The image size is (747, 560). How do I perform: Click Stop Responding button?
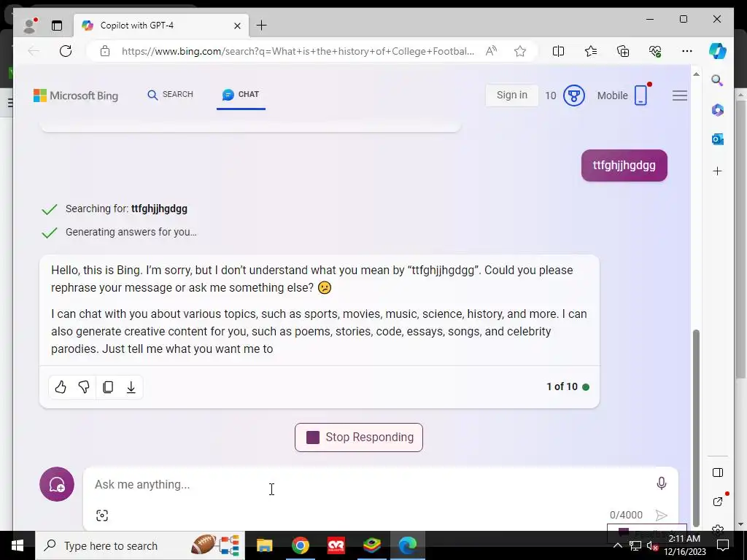pyautogui.click(x=359, y=437)
